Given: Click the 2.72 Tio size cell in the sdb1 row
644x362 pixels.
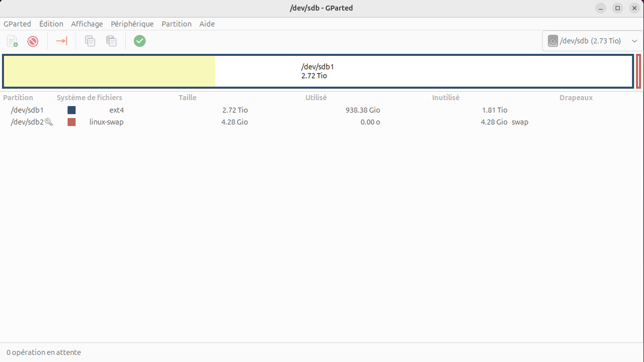Looking at the screenshot, I should (235, 110).
